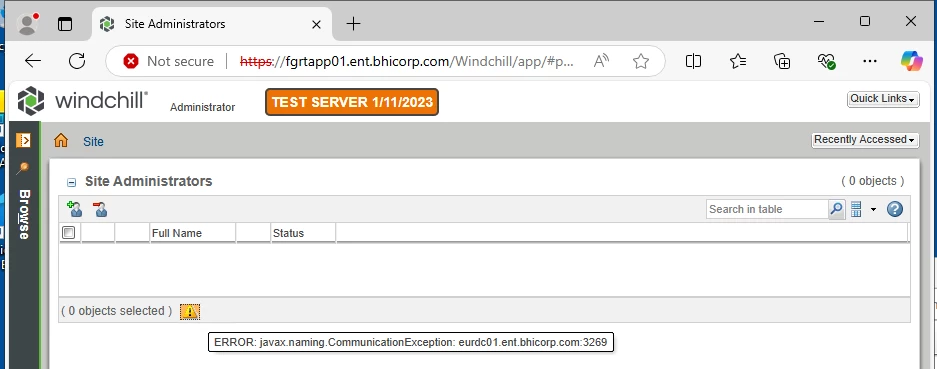Viewport: 937px width, 369px height.
Task: Click the Not secure warning icon
Action: [x=130, y=61]
